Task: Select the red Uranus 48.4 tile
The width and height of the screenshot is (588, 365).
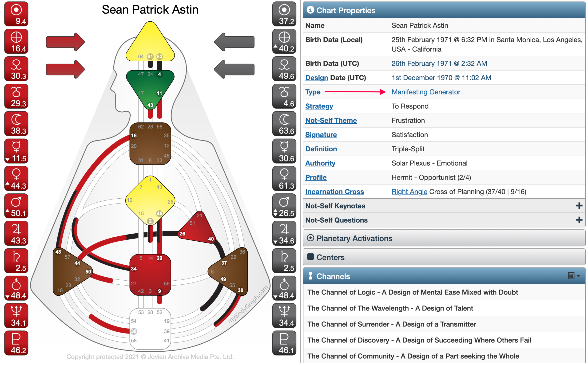Action: pyautogui.click(x=16, y=288)
